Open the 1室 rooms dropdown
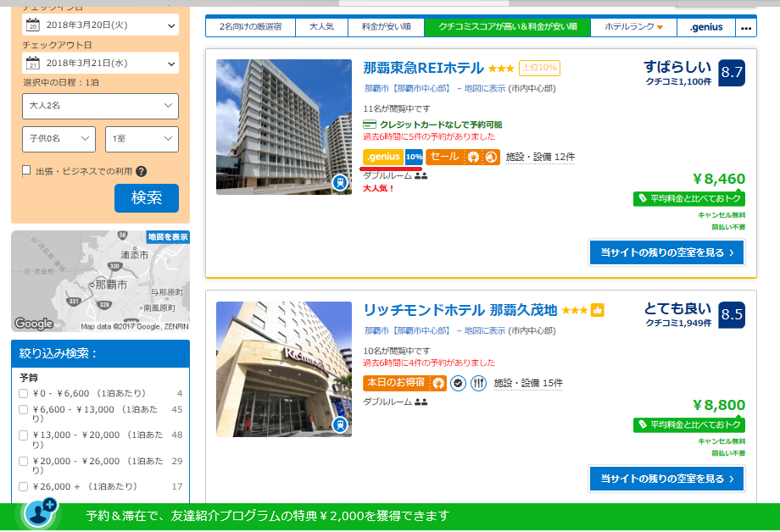Screen dimensions: 780x532 click(x=142, y=139)
